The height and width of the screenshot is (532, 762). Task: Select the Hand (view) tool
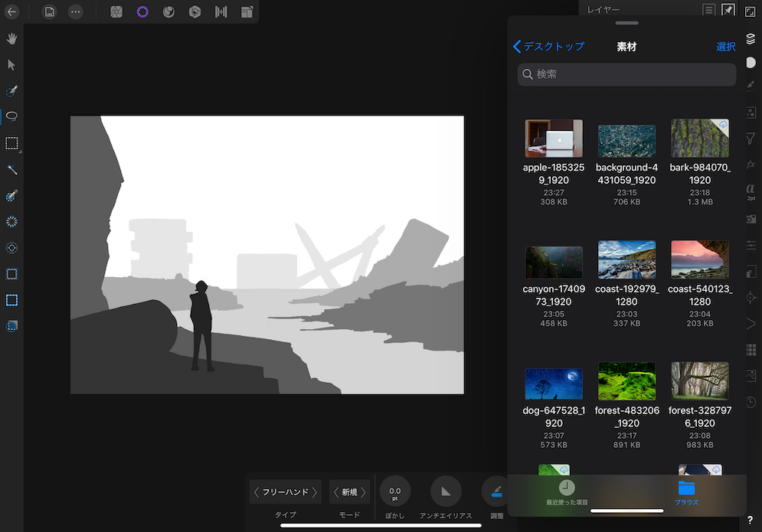coord(12,38)
